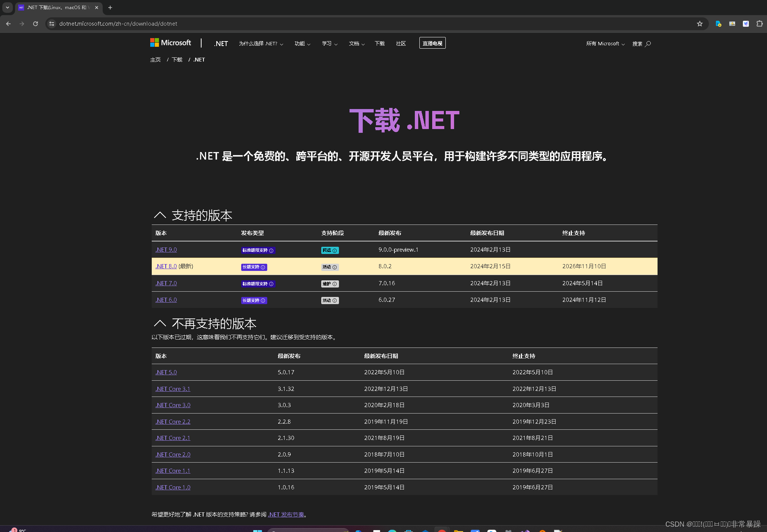This screenshot has height=532, width=767.
Task: Click the Microsoft logo
Action: tap(171, 43)
